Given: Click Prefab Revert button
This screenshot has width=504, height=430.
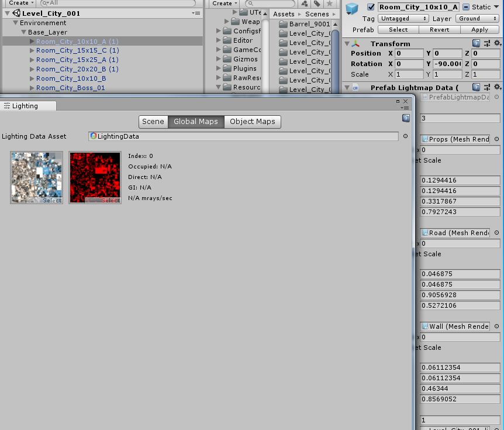Looking at the screenshot, I should pyautogui.click(x=440, y=30).
